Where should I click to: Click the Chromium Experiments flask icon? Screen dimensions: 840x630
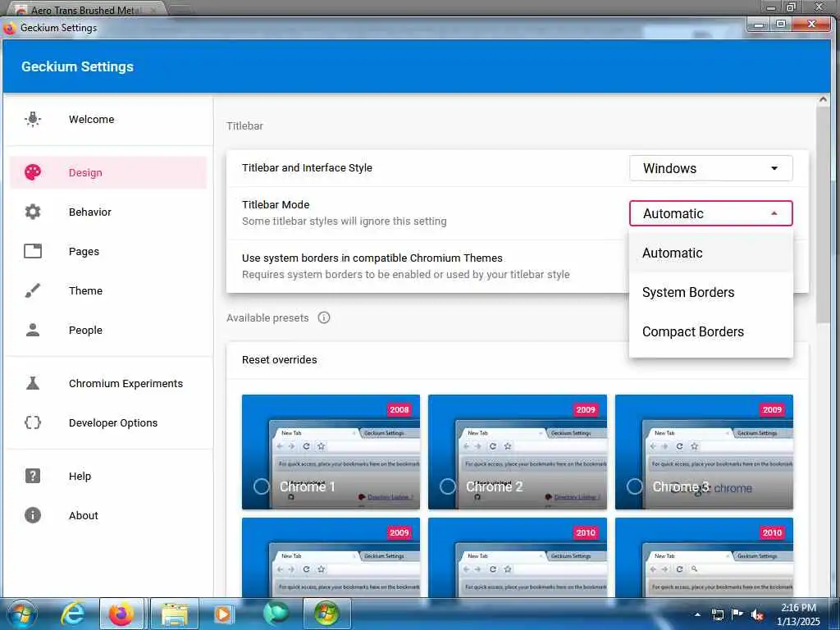tap(33, 383)
